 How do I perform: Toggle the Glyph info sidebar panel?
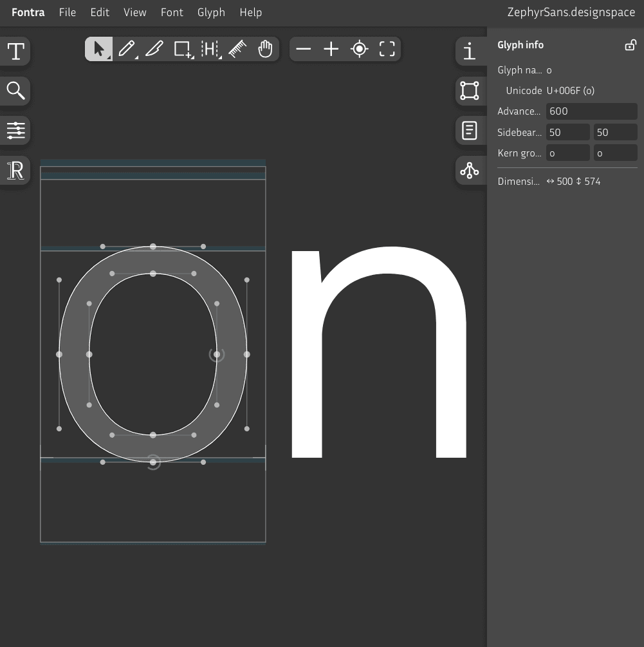point(470,52)
